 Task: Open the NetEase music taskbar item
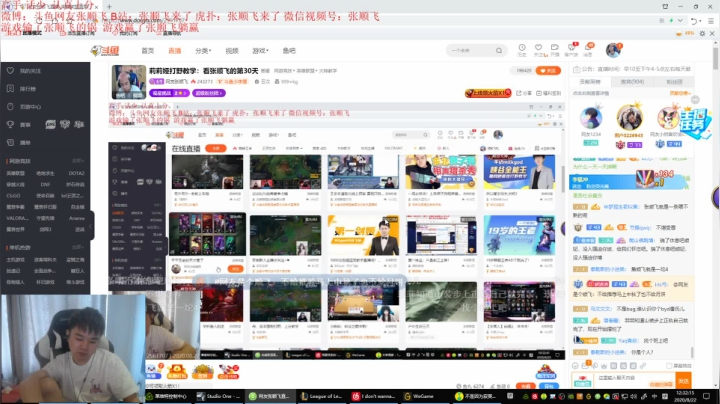[372, 396]
